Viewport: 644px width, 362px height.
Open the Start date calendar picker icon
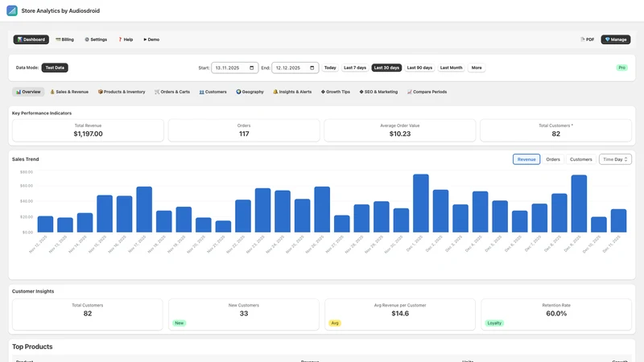point(252,68)
